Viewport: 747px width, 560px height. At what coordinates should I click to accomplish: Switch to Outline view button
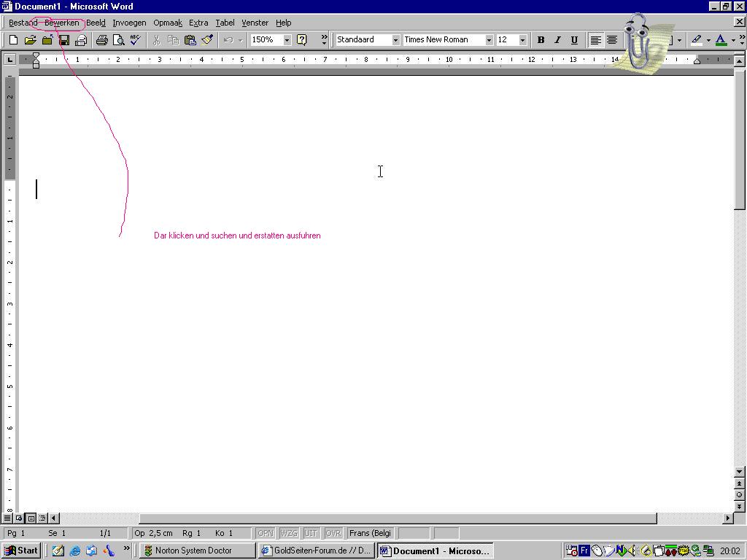coord(42,518)
